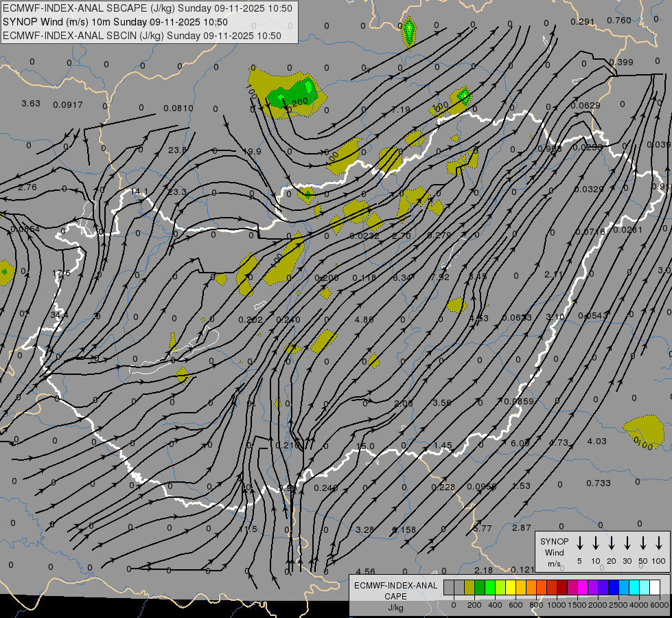The image size is (672, 618).
Task: Click the wind arrow above the 50 label
Action: [x=643, y=543]
